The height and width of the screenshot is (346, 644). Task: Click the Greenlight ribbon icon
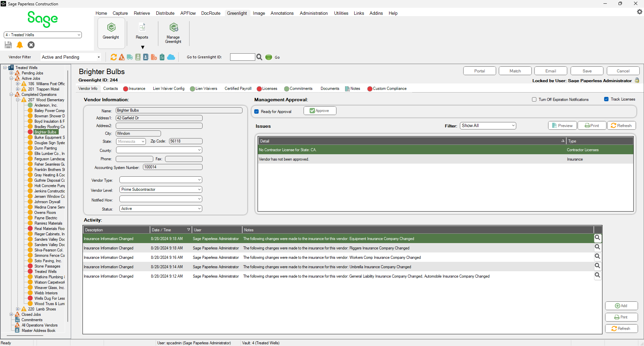(111, 32)
